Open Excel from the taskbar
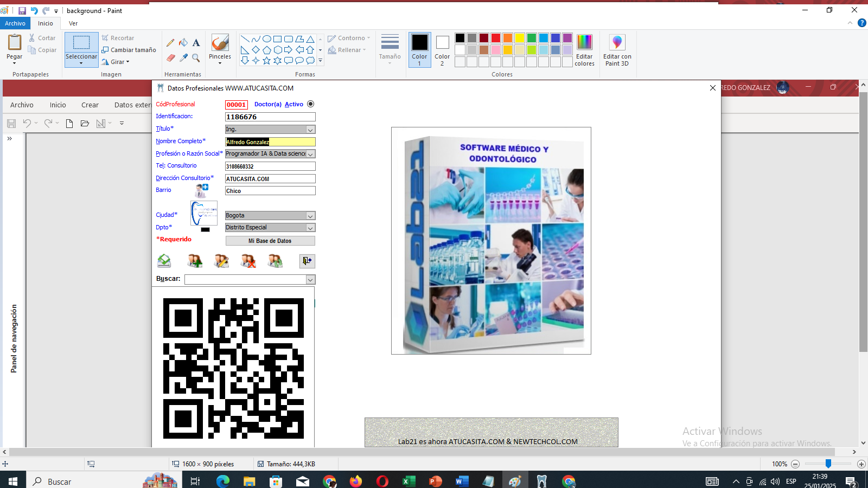 (409, 481)
